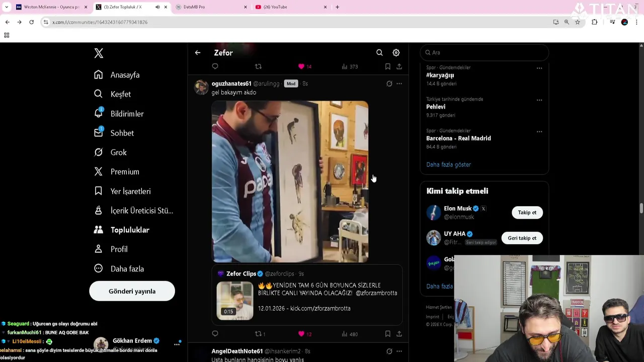Viewport: 644px width, 362px height.
Task: Open Zefor community settings gear
Action: [x=396, y=53]
